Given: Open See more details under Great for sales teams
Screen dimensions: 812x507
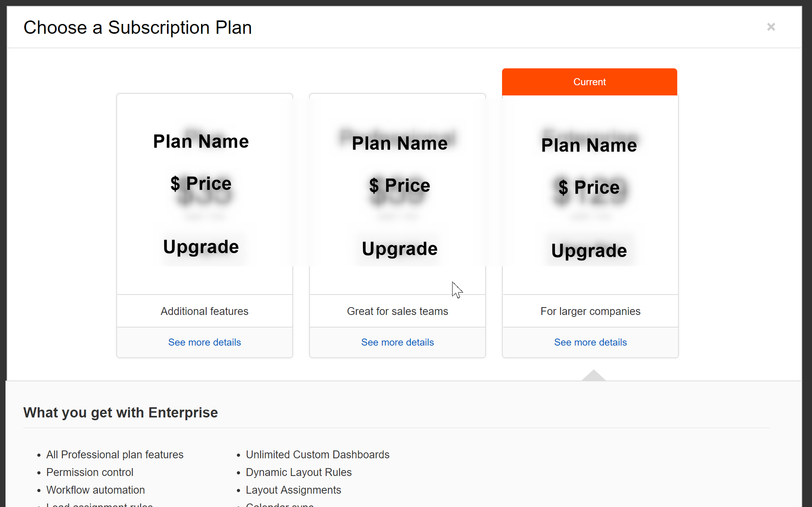Looking at the screenshot, I should click(x=397, y=342).
